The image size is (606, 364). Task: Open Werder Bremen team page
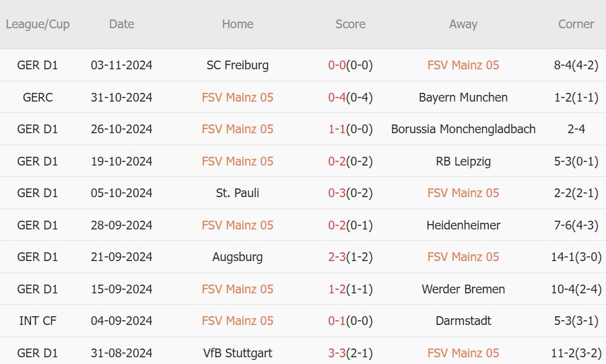(463, 289)
